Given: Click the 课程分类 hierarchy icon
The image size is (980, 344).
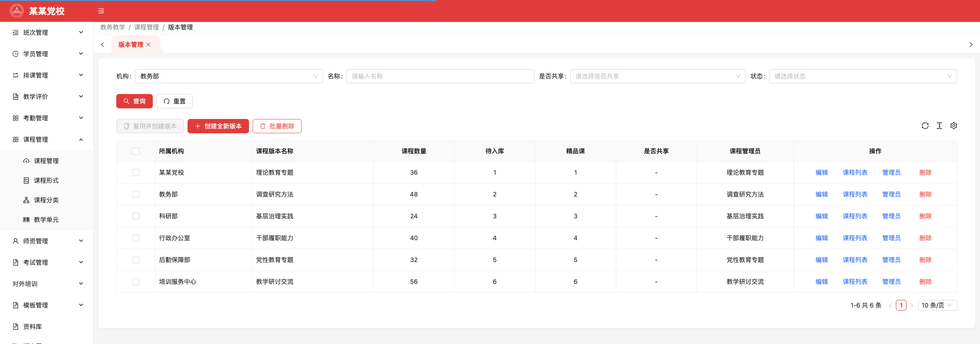Looking at the screenshot, I should tap(26, 200).
